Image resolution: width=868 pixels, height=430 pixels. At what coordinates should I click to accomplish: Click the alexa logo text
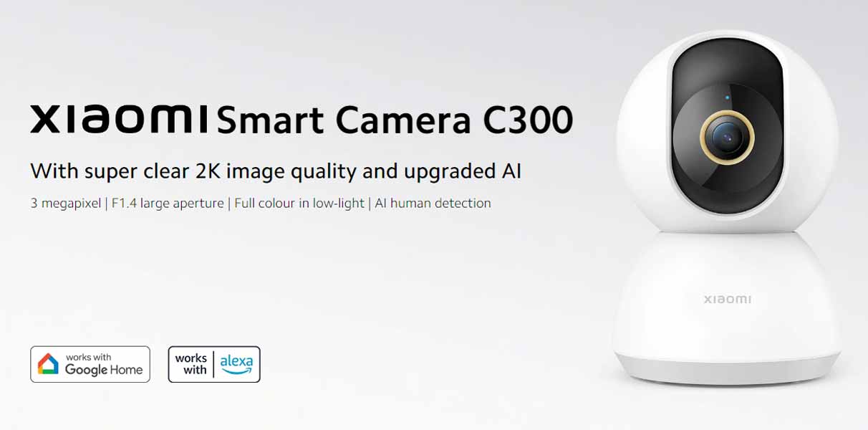coord(236,363)
